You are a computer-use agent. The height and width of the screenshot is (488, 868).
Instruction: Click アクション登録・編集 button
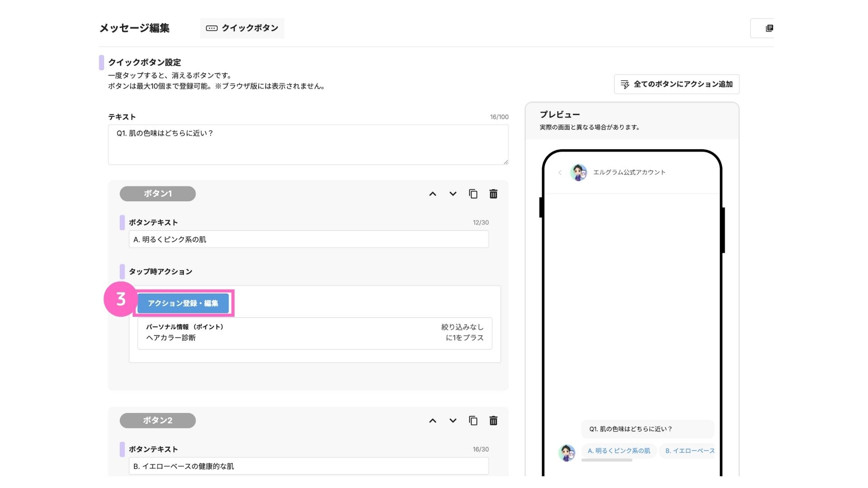[183, 303]
